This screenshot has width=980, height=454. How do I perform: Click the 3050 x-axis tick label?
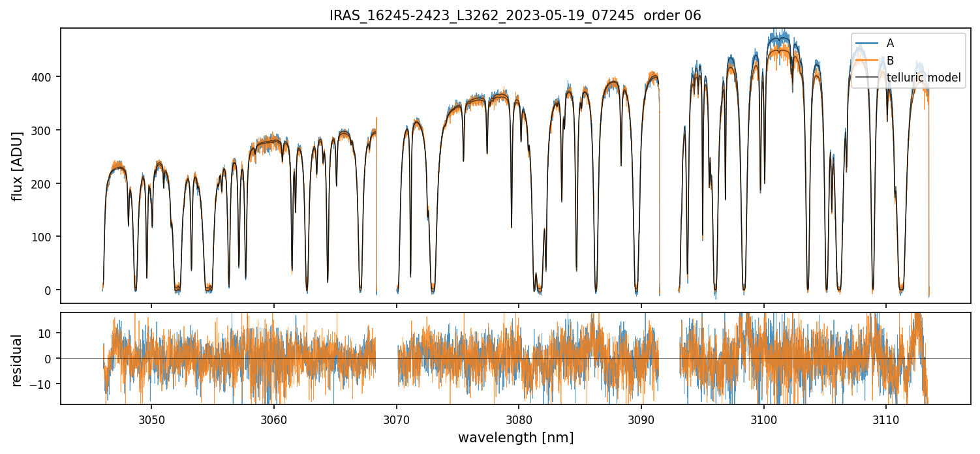coord(151,418)
